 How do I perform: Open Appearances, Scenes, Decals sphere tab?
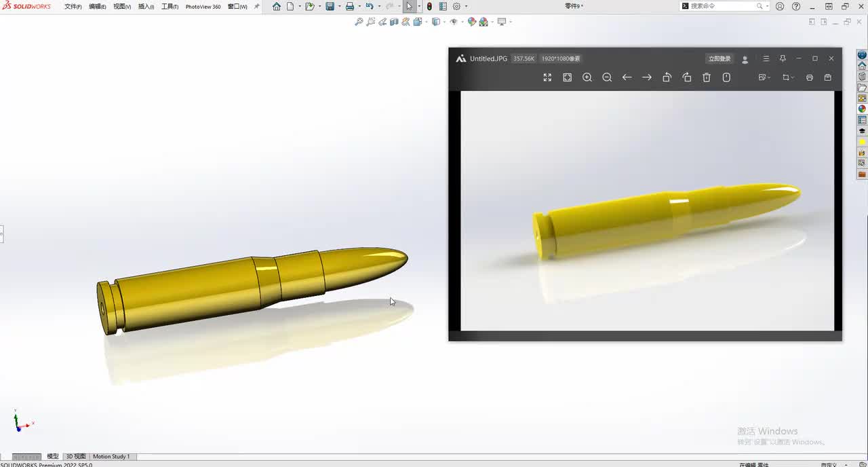[862, 109]
